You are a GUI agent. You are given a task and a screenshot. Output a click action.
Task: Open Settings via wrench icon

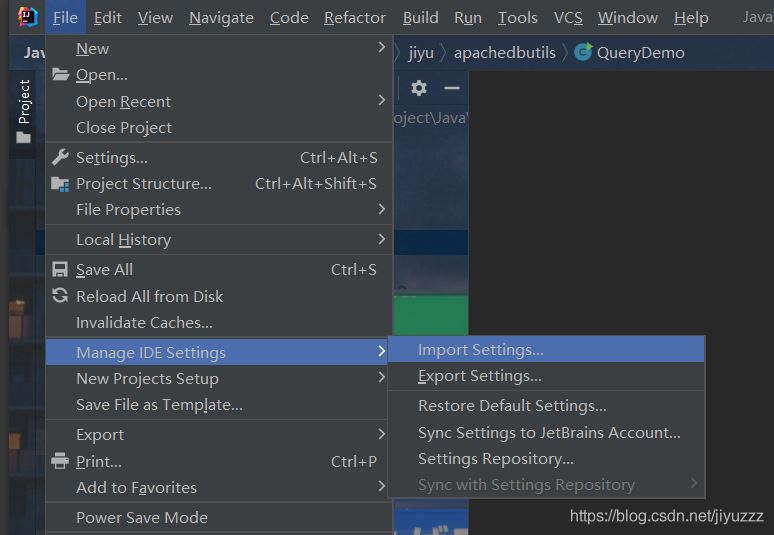[60, 157]
